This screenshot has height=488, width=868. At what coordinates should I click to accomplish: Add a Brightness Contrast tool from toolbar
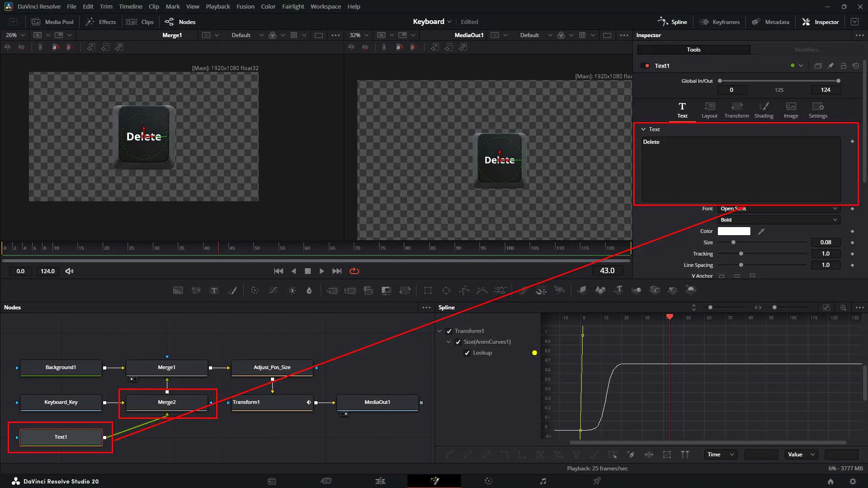292,290
